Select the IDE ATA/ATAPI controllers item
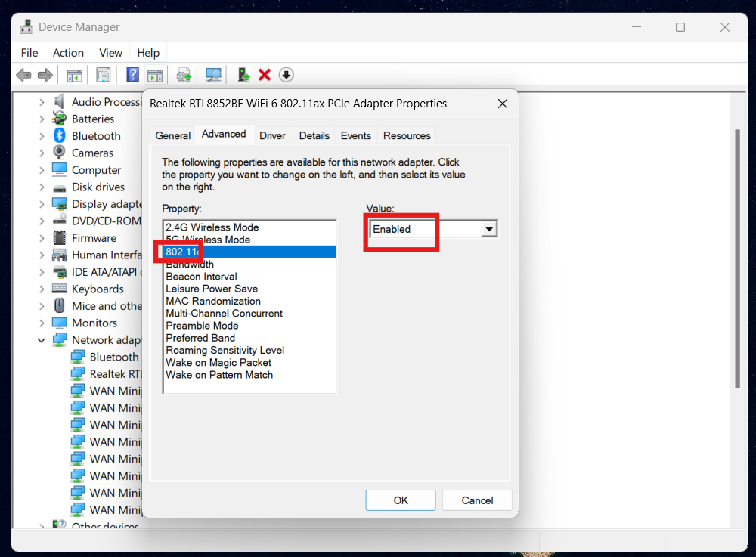Screen dimensions: 756x557 coord(97,272)
